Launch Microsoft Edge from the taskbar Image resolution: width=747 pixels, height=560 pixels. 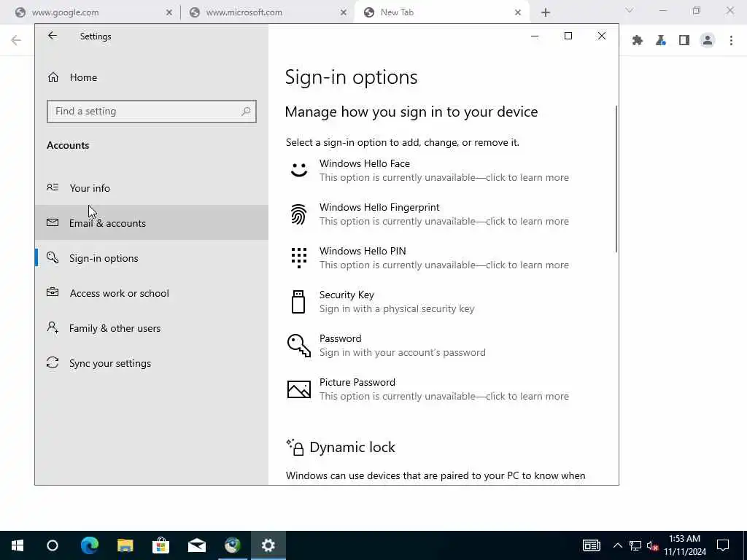(x=89, y=545)
